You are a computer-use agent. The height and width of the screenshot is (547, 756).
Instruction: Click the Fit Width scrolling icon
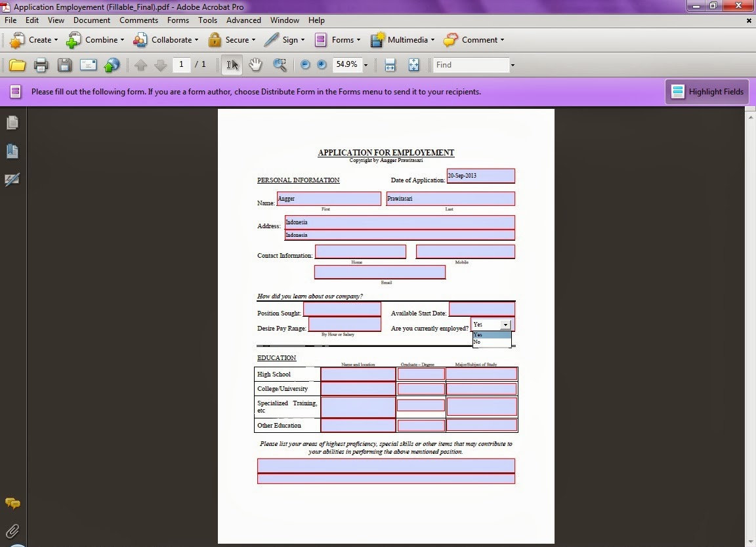[390, 64]
